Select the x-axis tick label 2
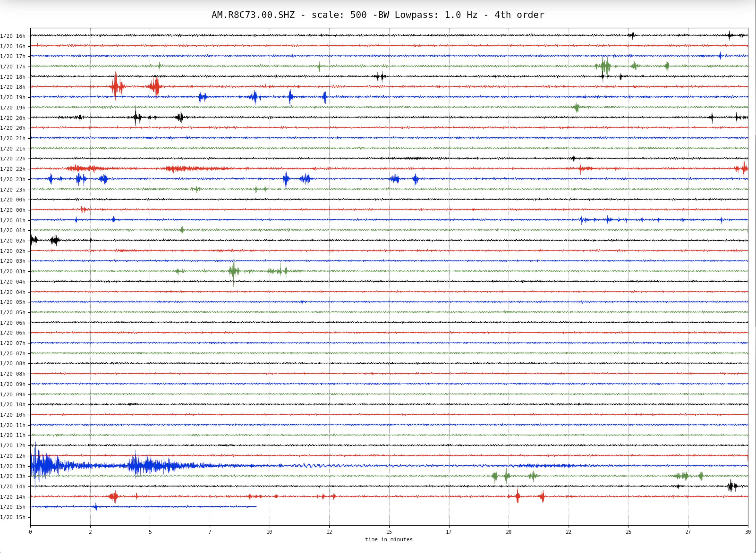The width and height of the screenshot is (756, 553). [x=90, y=532]
